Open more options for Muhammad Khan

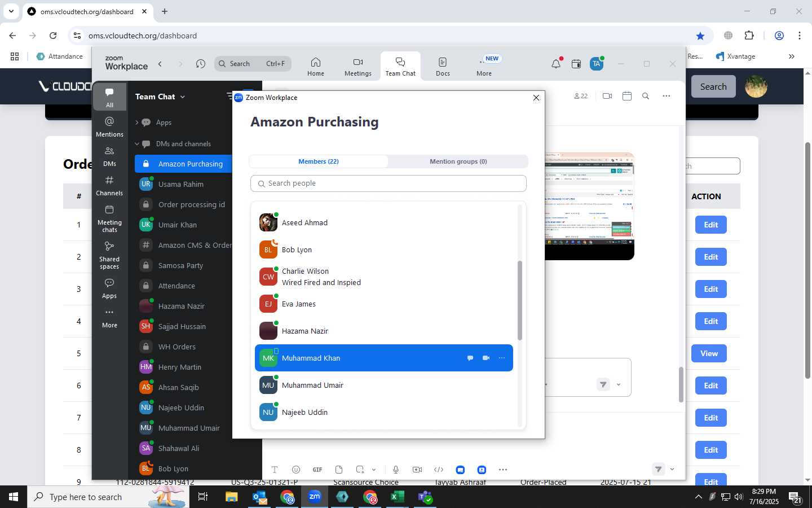coord(502,358)
